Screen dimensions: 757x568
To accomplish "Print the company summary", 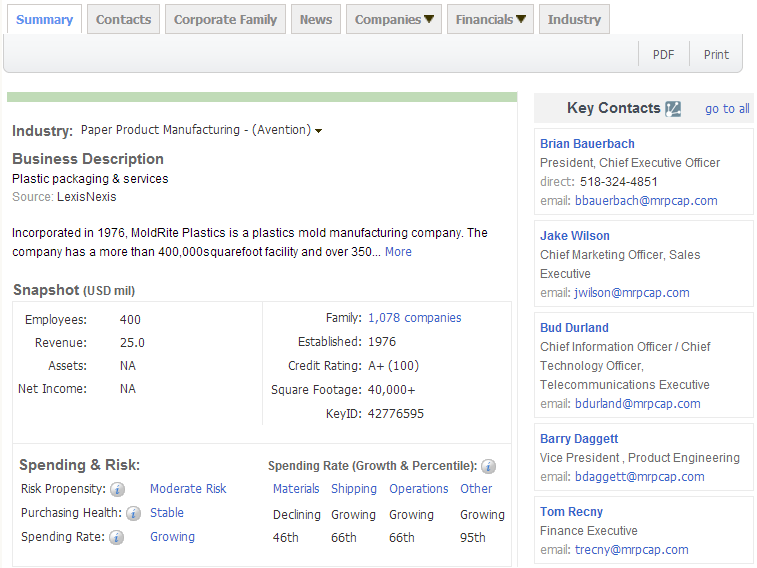I will 716,55.
